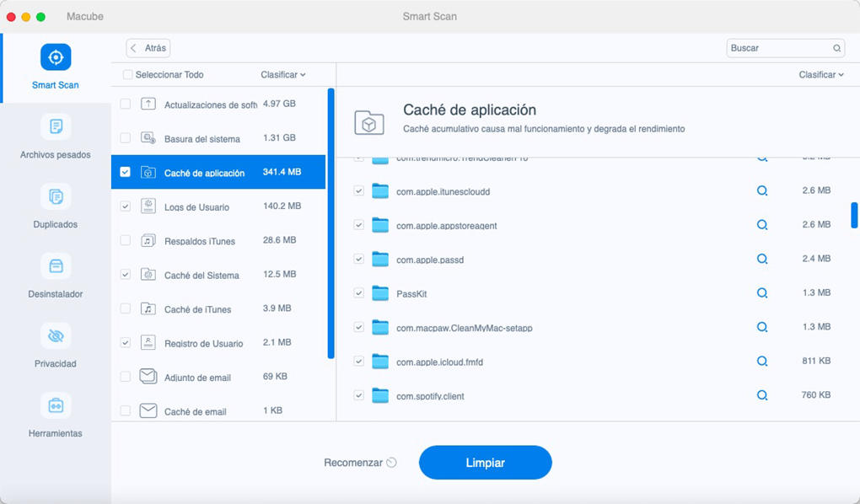Click magnifier icon next to PassKit

[x=762, y=292]
